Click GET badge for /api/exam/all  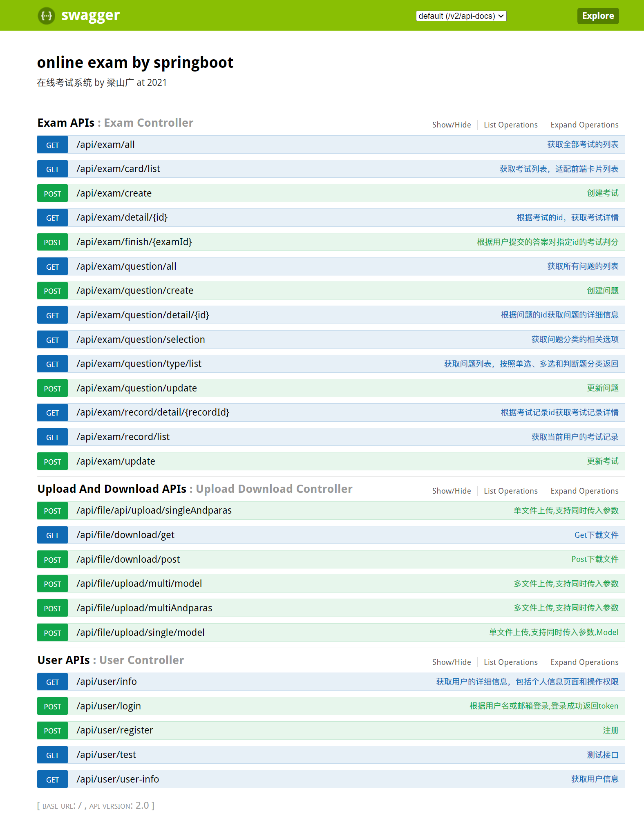(x=52, y=145)
